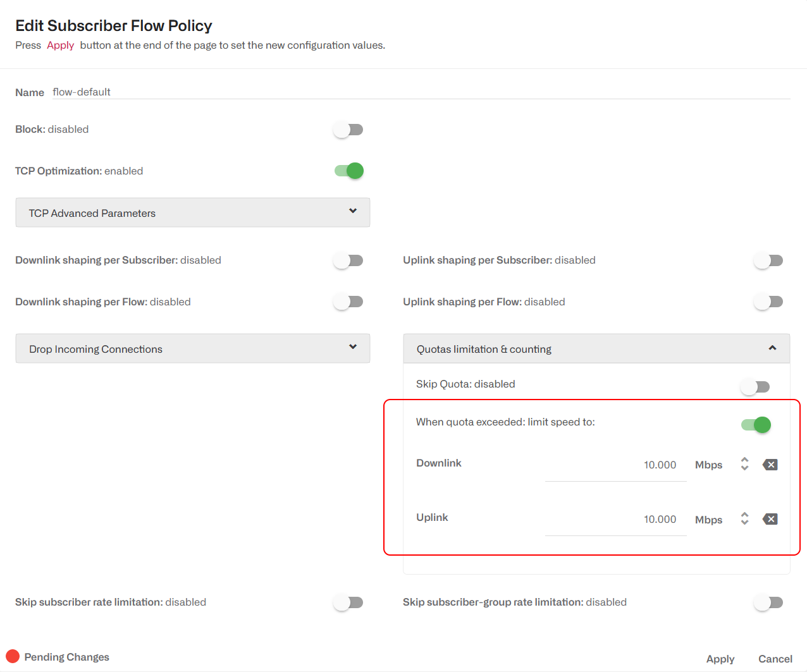This screenshot has width=807, height=672.
Task: Edit the Uplink 10.000 value field
Action: (615, 520)
